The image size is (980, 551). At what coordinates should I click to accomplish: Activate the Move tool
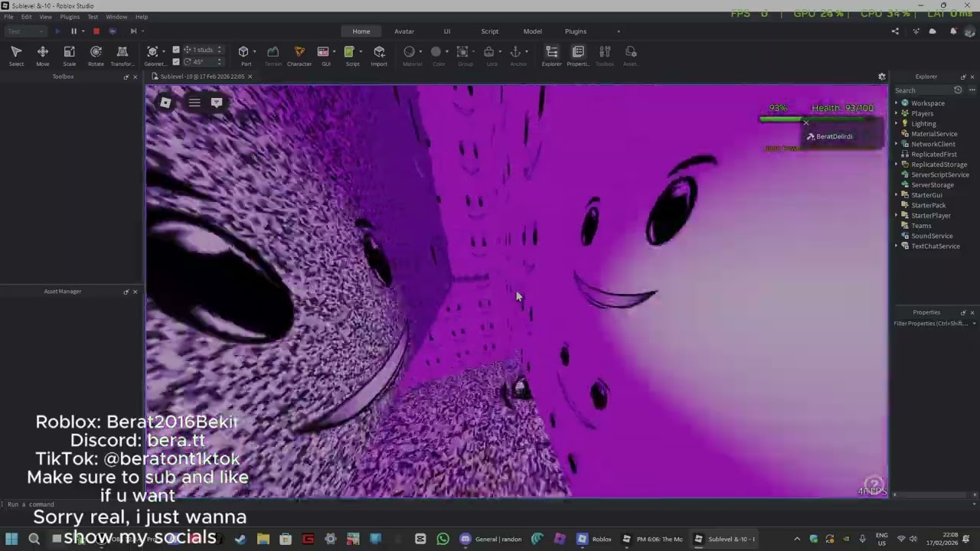click(x=43, y=56)
